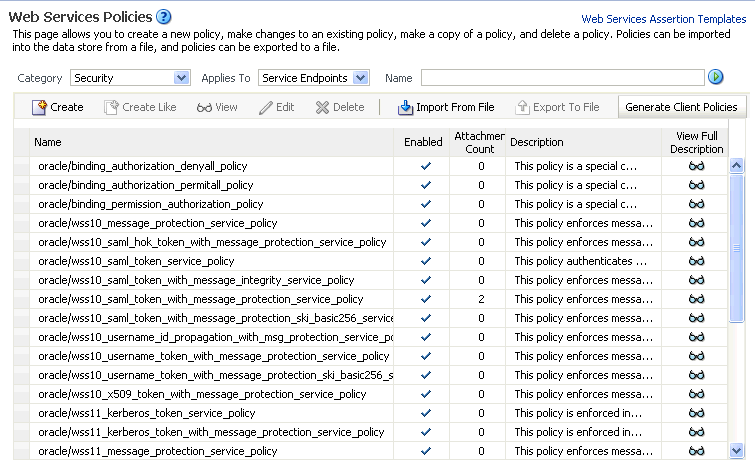
Task: Open the help icon beside Web Services Policies
Action: click(x=164, y=17)
